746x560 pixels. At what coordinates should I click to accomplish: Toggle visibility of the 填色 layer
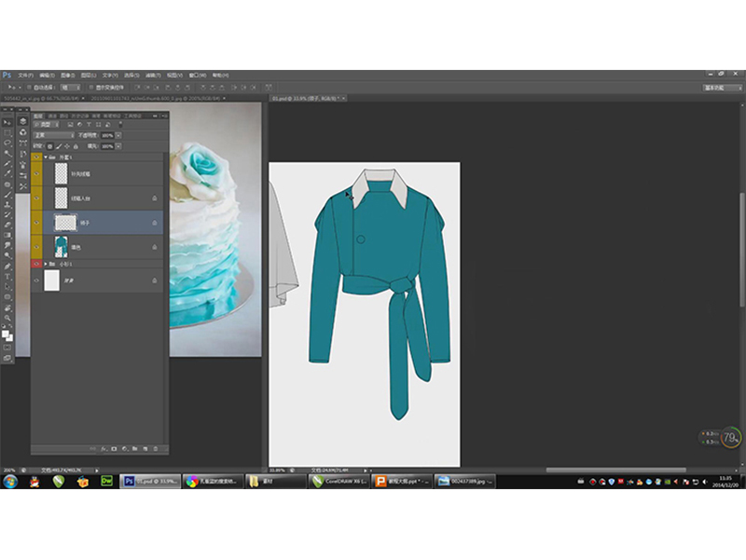(x=36, y=247)
